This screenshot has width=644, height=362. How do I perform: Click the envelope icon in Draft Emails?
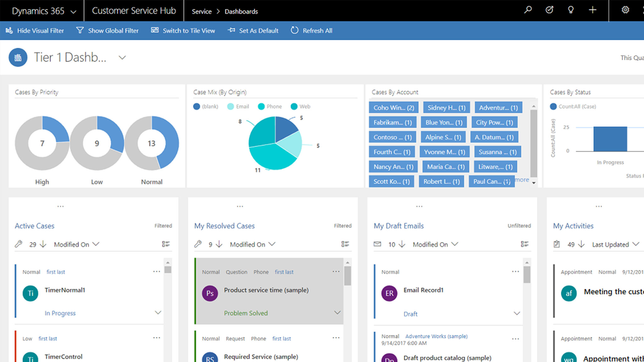pyautogui.click(x=377, y=244)
